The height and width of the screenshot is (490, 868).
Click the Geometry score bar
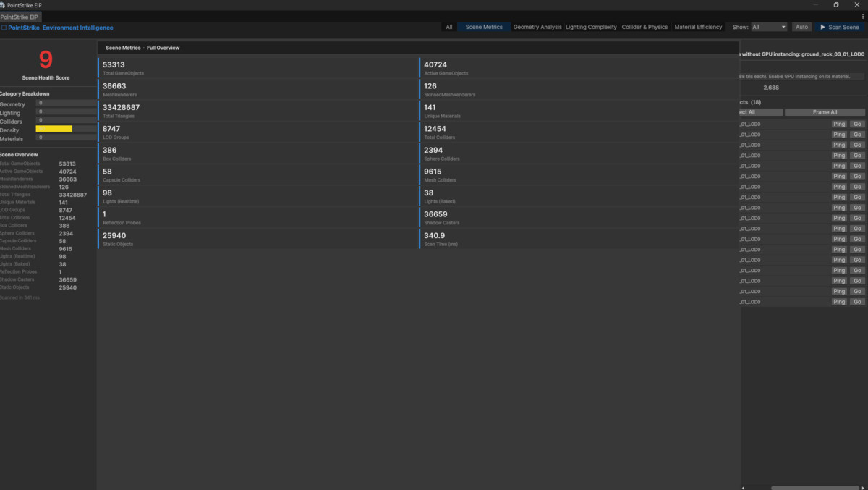click(x=67, y=104)
